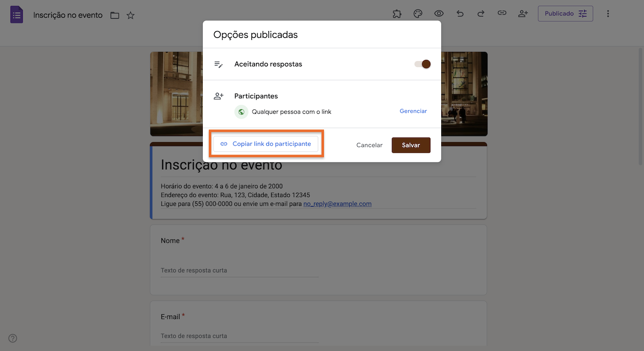This screenshot has width=644, height=351.
Task: Open the three-dot More options menu
Action: click(x=608, y=14)
